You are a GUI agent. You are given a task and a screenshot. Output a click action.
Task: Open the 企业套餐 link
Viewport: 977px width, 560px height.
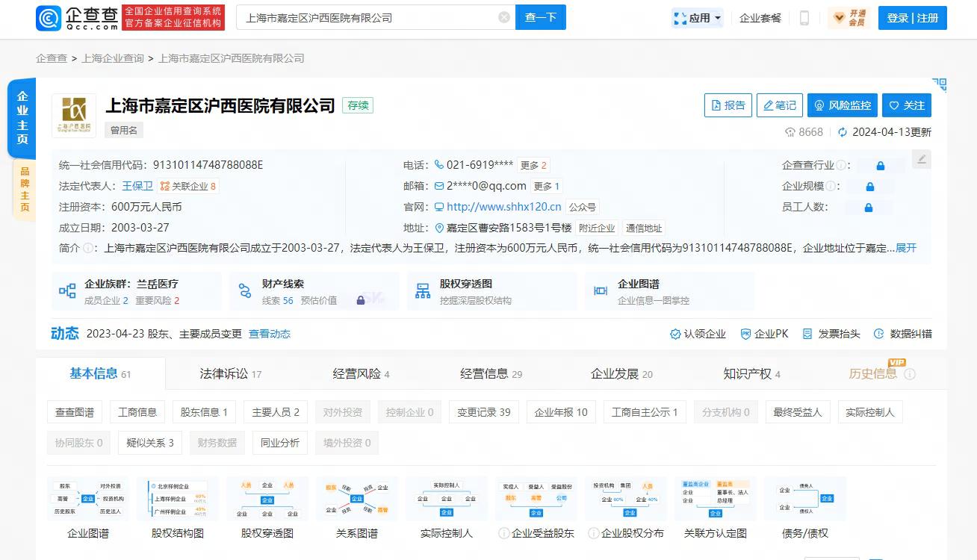[x=760, y=18]
